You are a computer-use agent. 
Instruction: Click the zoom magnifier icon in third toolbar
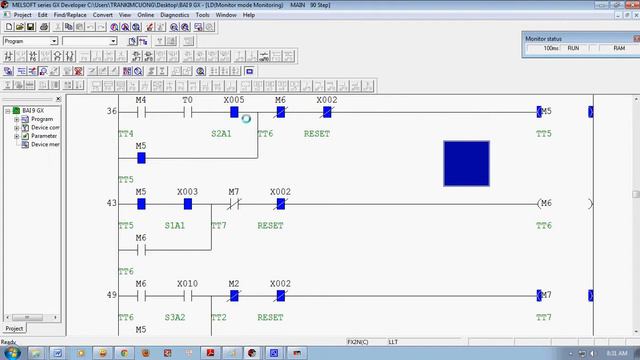[200, 71]
